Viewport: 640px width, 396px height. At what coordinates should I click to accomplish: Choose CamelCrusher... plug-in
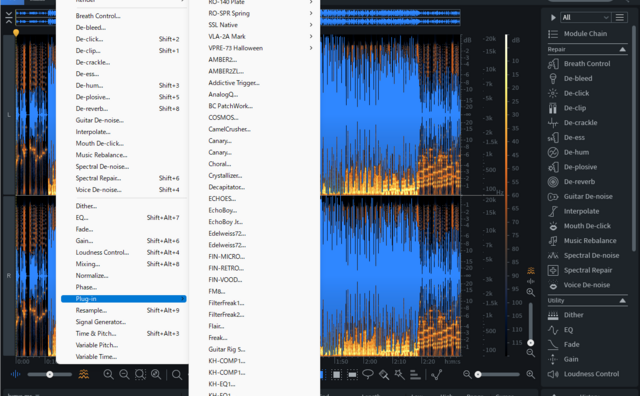point(229,129)
